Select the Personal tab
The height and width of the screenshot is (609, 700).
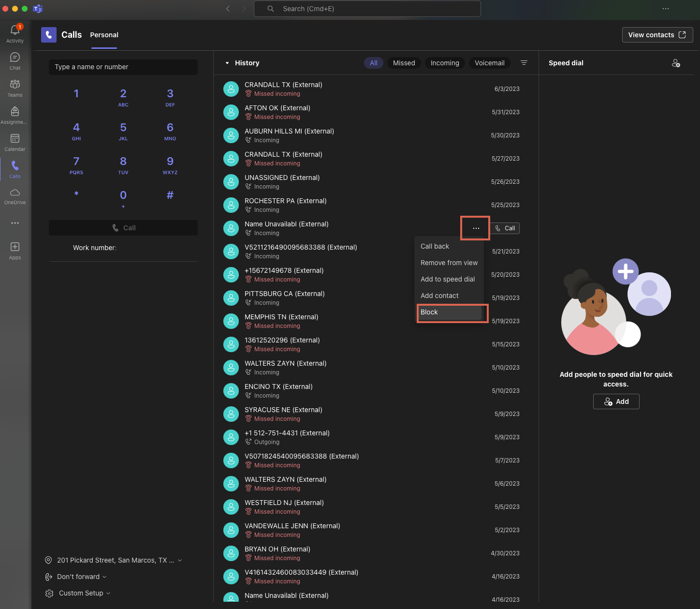coord(104,35)
